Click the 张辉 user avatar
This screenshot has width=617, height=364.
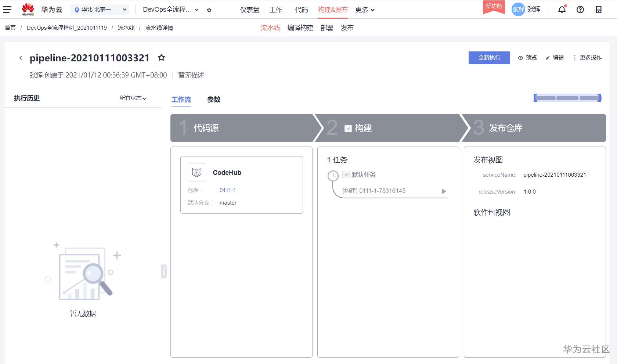pos(518,10)
